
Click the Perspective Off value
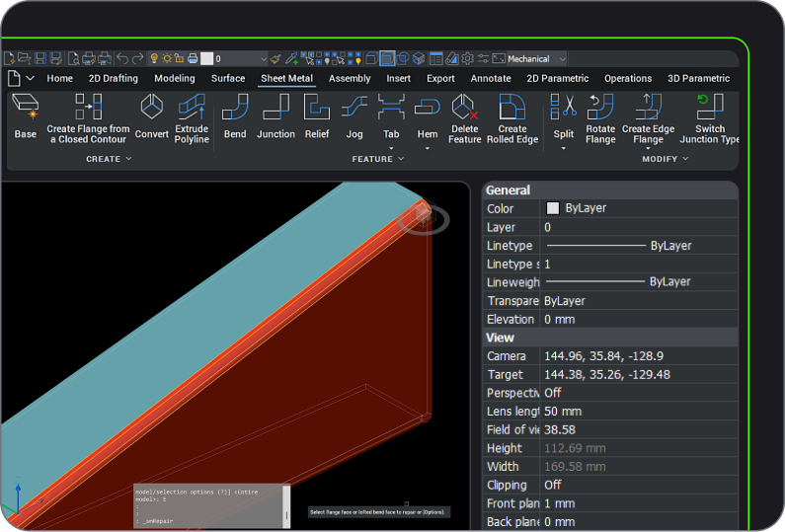[638, 393]
